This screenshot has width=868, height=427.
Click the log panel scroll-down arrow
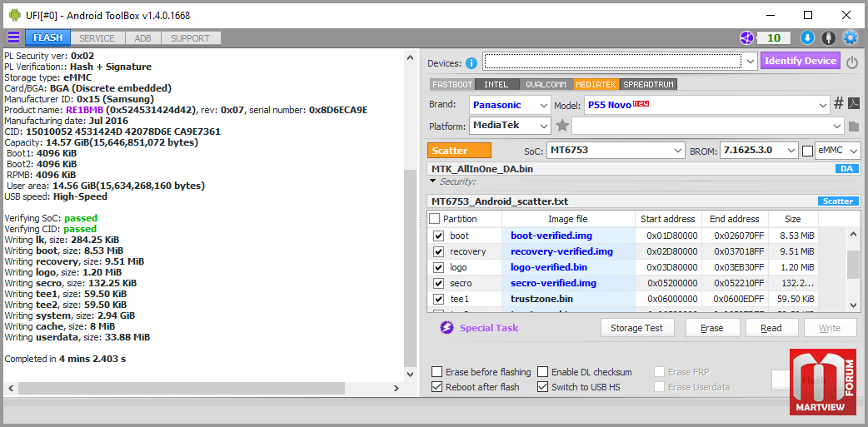coord(410,375)
